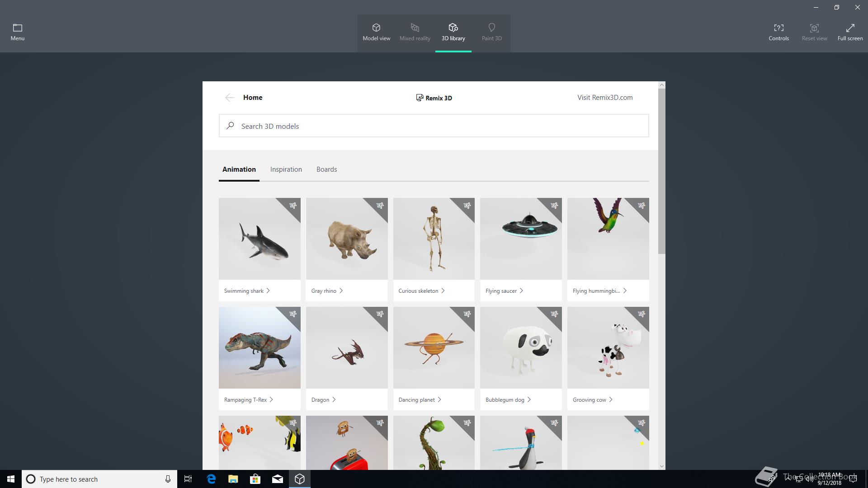Open the Swimming shark model thumbnail
Image resolution: width=868 pixels, height=488 pixels.
pos(259,239)
